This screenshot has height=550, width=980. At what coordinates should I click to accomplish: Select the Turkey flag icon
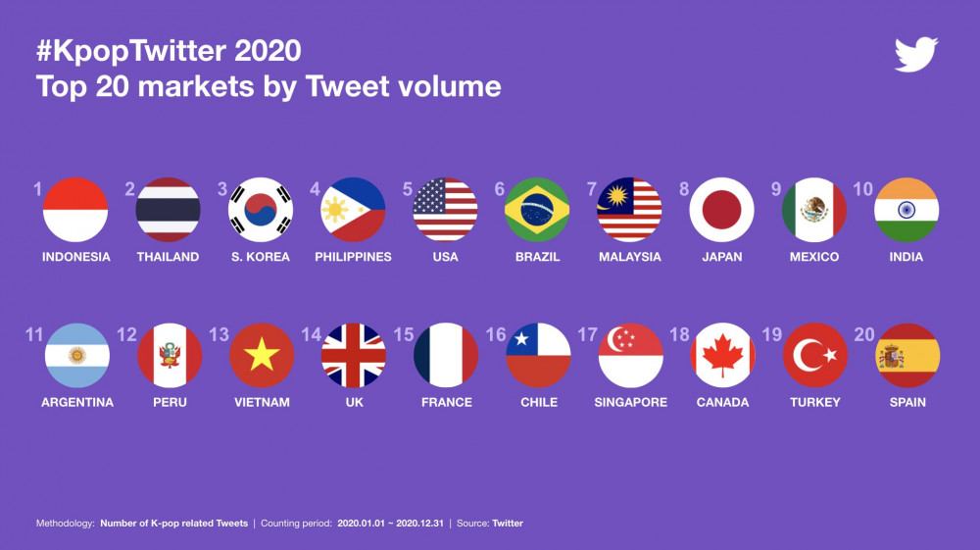coord(815,356)
